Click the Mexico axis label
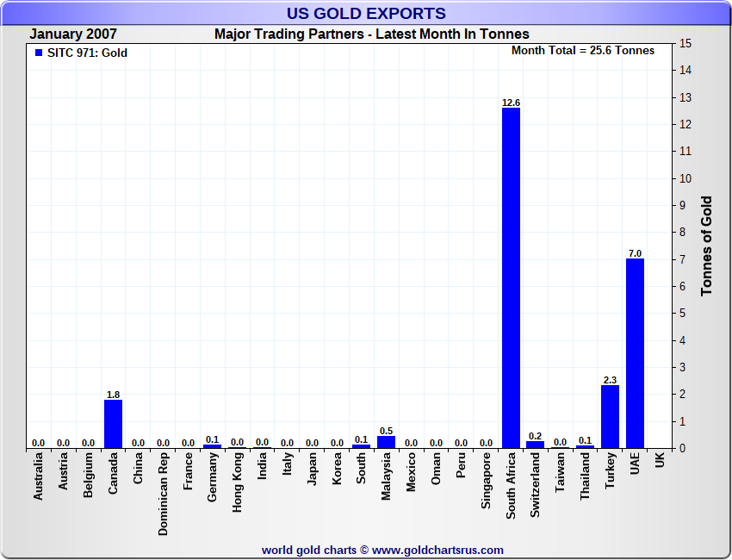Viewport: 732px width, 560px height. pos(411,472)
